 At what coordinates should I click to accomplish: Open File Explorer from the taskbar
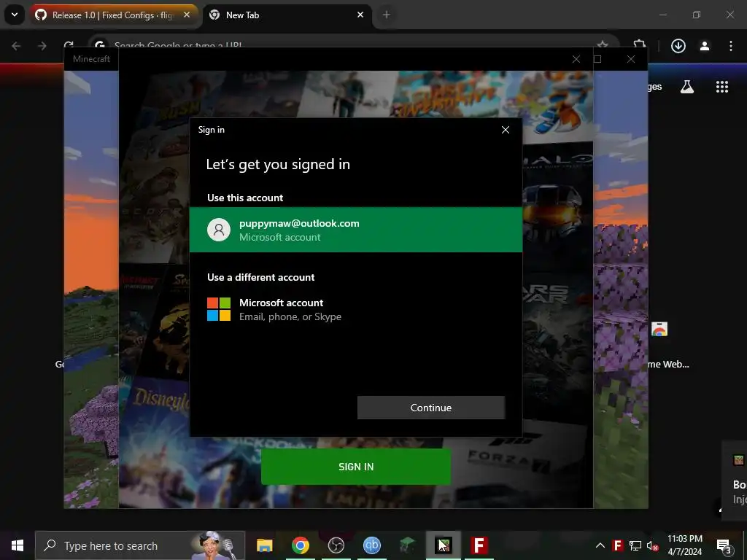[x=264, y=545]
